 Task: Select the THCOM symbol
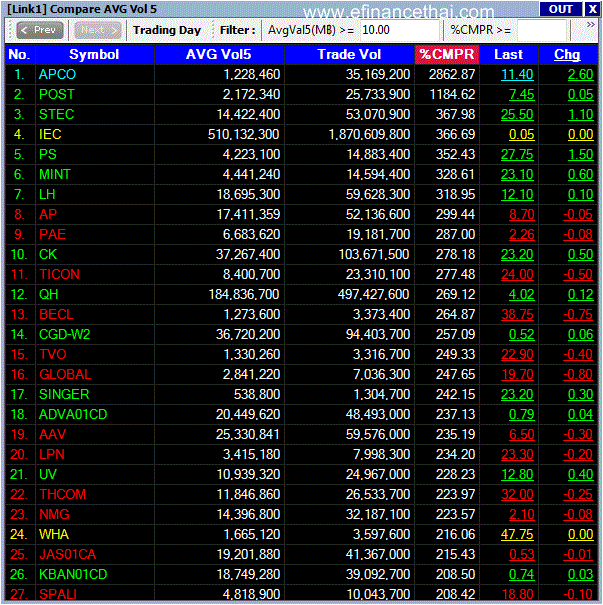[x=62, y=494]
